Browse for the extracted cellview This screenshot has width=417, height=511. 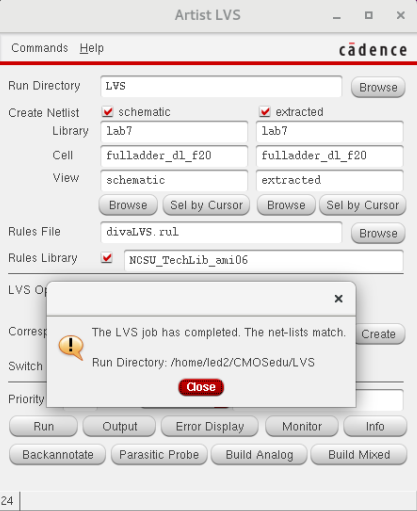click(286, 205)
